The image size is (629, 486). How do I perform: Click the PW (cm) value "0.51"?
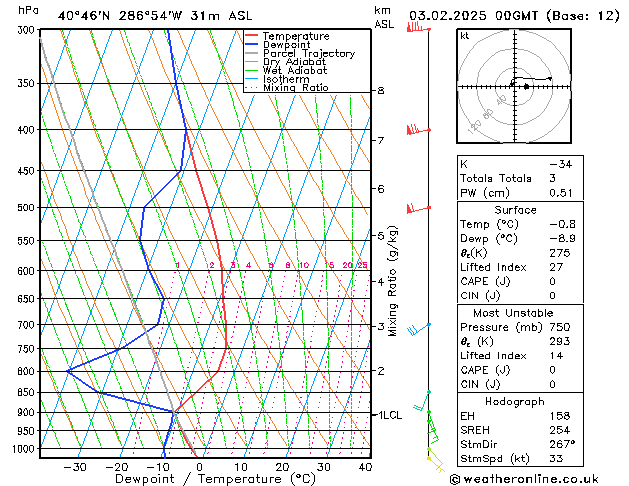click(561, 193)
